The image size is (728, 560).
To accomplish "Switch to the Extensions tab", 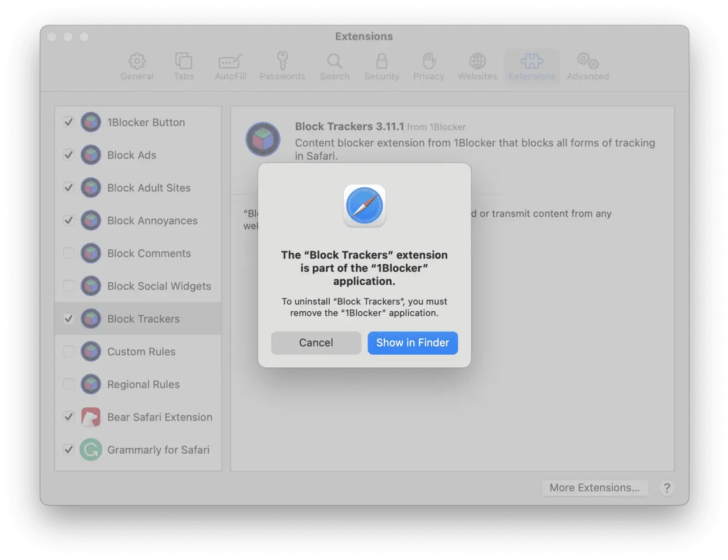I will coord(532,67).
